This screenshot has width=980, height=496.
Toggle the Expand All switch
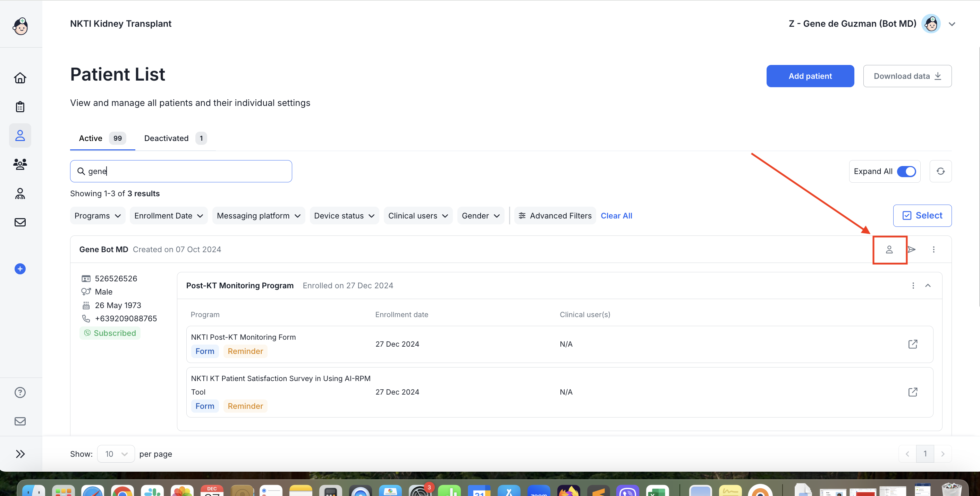tap(906, 171)
